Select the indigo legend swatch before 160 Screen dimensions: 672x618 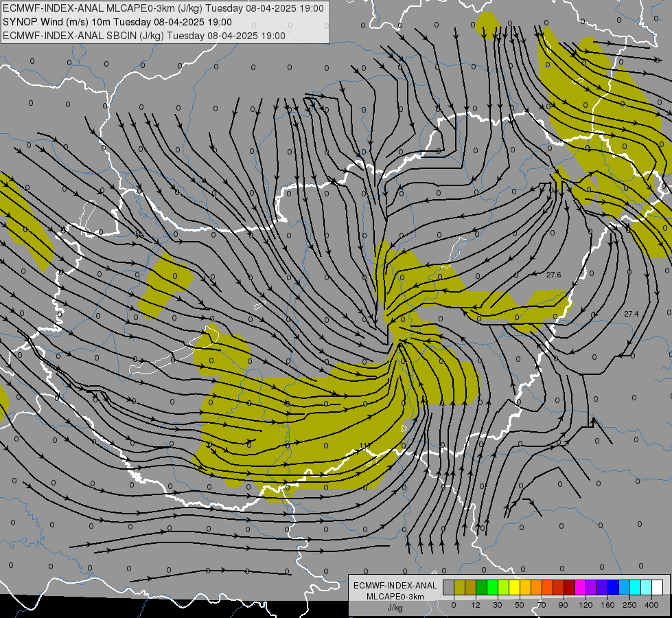(603, 587)
